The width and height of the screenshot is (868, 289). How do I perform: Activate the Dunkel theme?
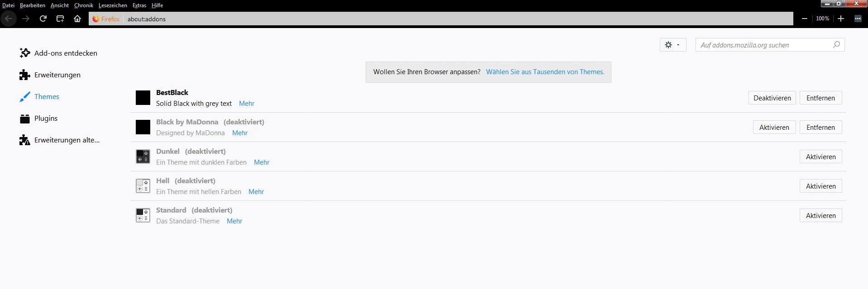pyautogui.click(x=820, y=157)
